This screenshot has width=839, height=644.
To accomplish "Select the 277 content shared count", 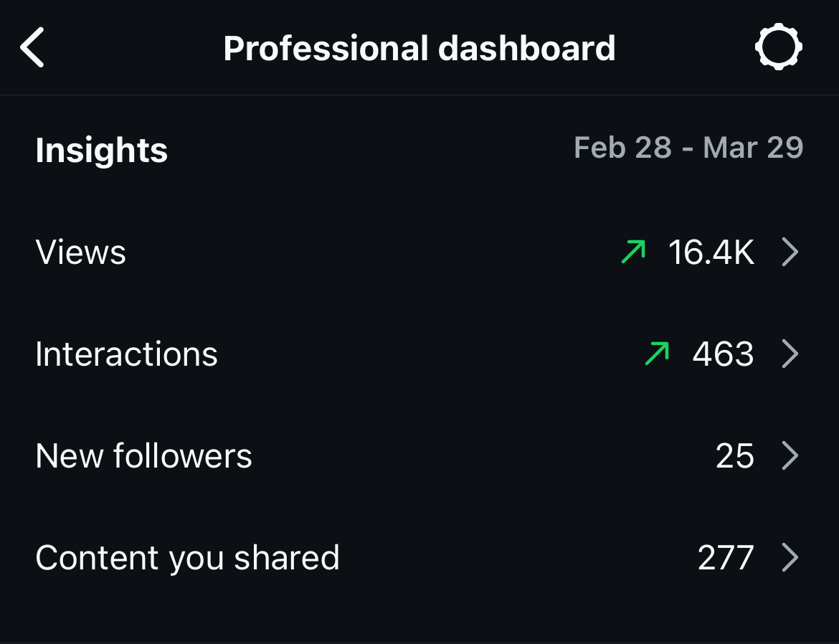I will (x=726, y=558).
